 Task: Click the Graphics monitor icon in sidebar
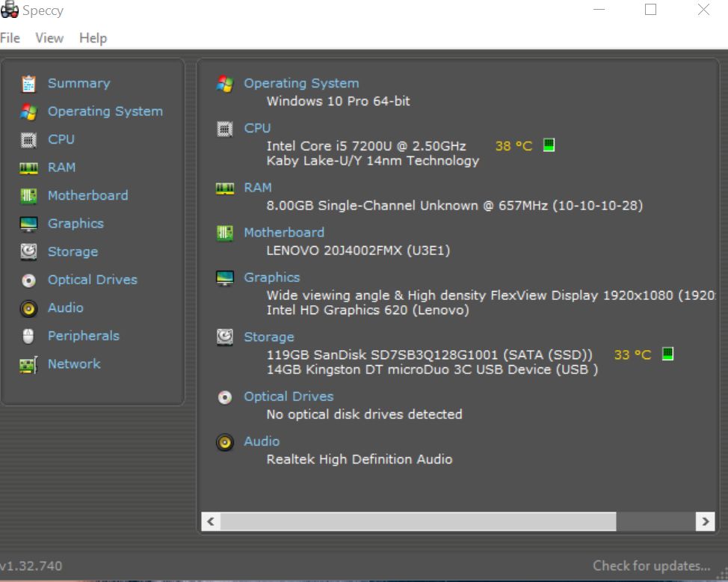coord(28,224)
